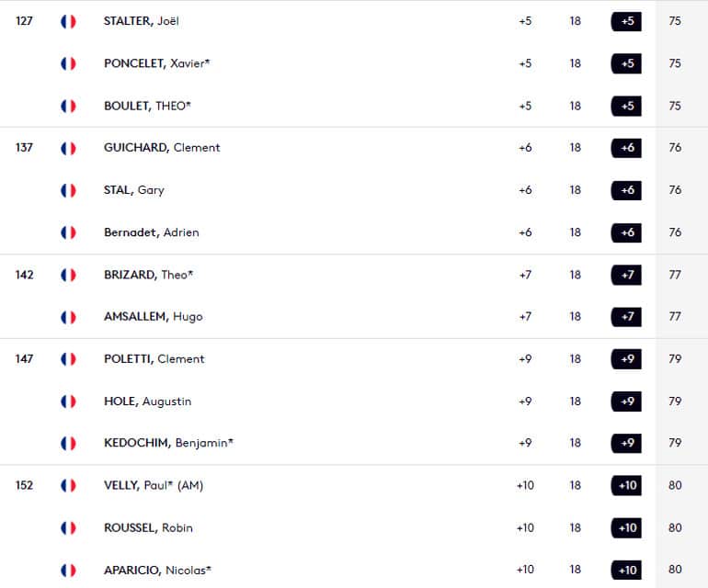Click the French flag beside STALTER, Joël
This screenshot has width=708, height=588.
(68, 21)
